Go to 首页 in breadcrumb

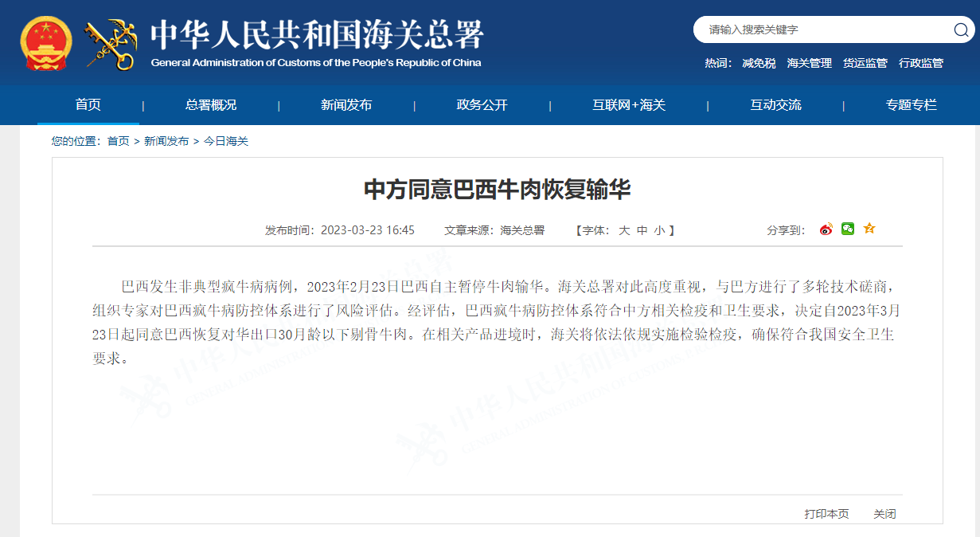click(x=118, y=141)
